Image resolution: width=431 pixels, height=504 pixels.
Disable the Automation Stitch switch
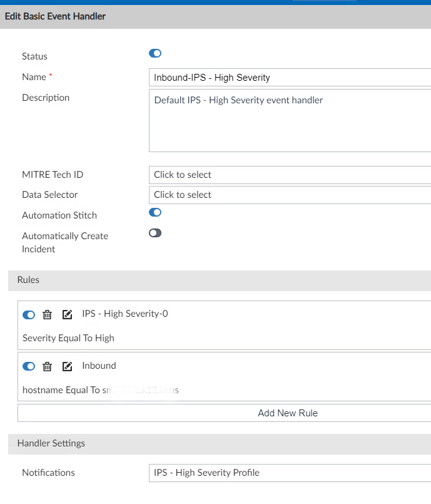click(155, 212)
